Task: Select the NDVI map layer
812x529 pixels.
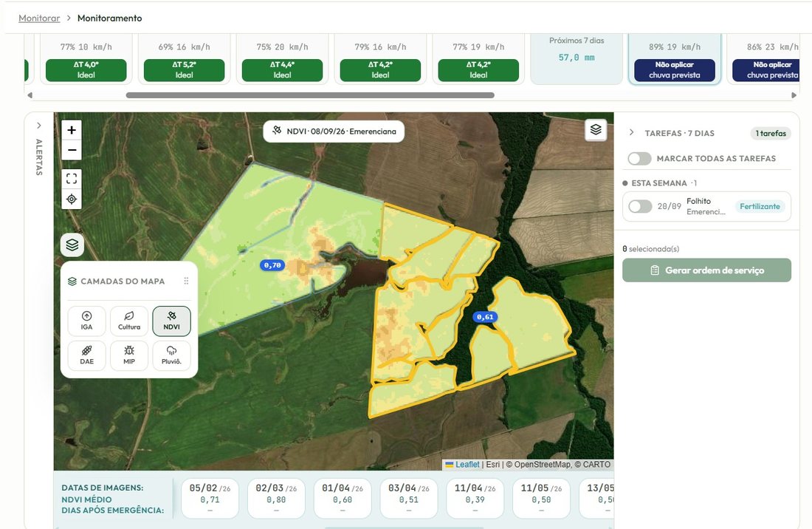Action: (x=171, y=321)
